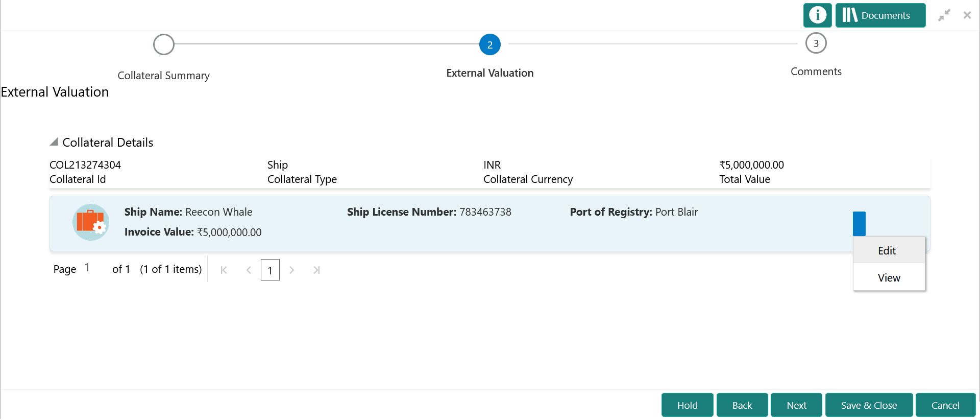Viewport: 980px width, 420px height.
Task: Click the collateral ID COL213274304
Action: [85, 165]
